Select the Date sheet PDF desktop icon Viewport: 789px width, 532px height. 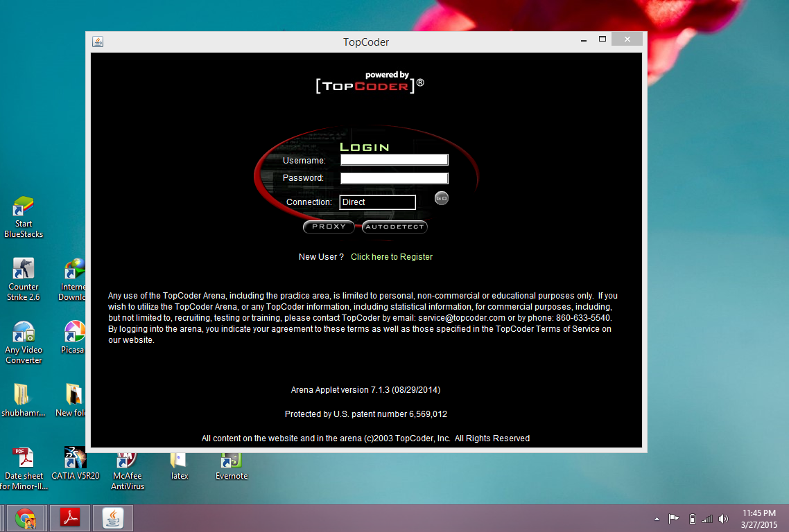[x=24, y=469]
